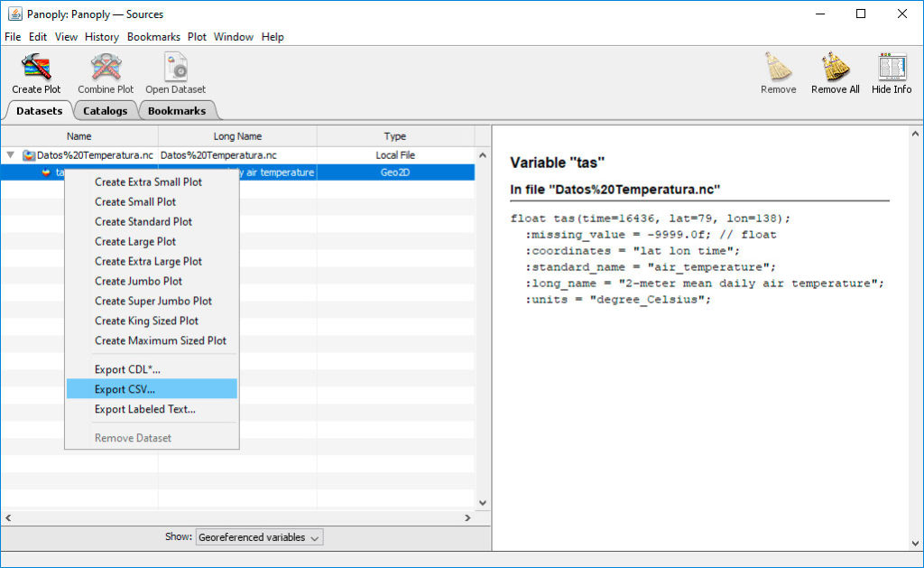This screenshot has width=924, height=568.
Task: Choose Create Extra Large Plot
Action: (152, 261)
